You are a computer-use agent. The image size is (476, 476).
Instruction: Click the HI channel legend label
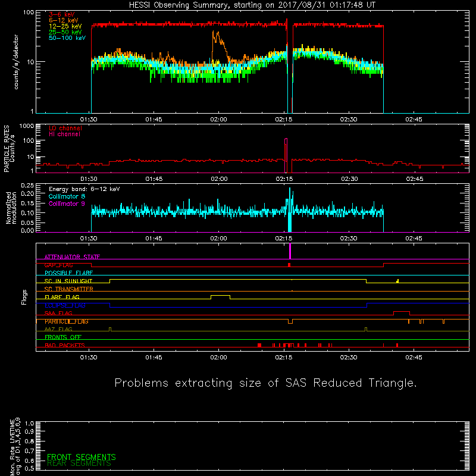[x=64, y=134]
